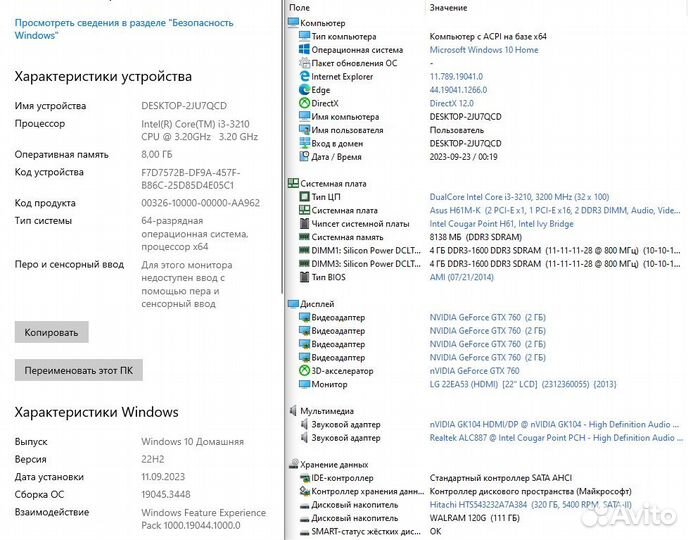The width and height of the screenshot is (688, 540).
Task: Open Microsoft Windows 10 Home link
Action: 484,50
